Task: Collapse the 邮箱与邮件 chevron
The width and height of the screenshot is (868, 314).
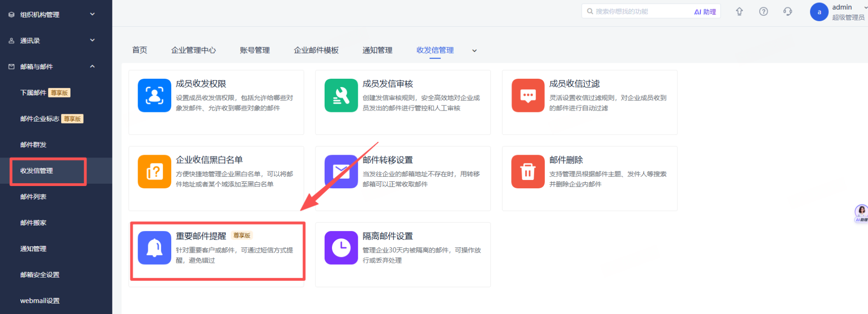Action: point(93,66)
